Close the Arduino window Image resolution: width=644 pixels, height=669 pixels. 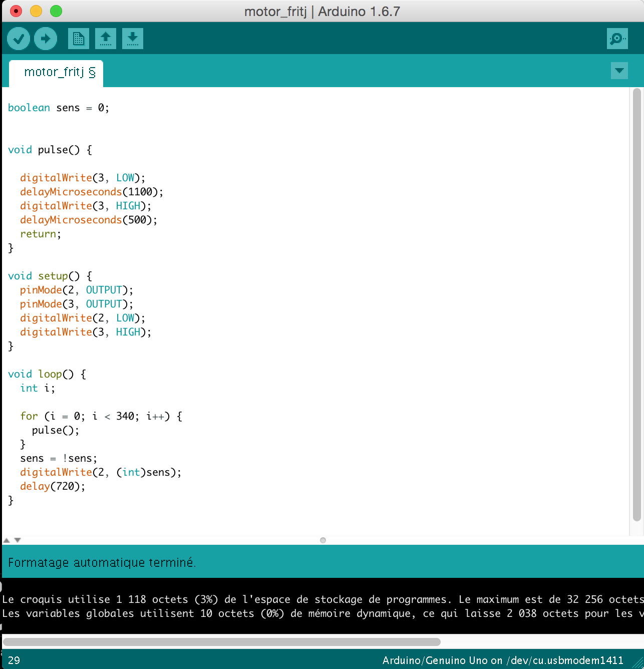coord(16,11)
